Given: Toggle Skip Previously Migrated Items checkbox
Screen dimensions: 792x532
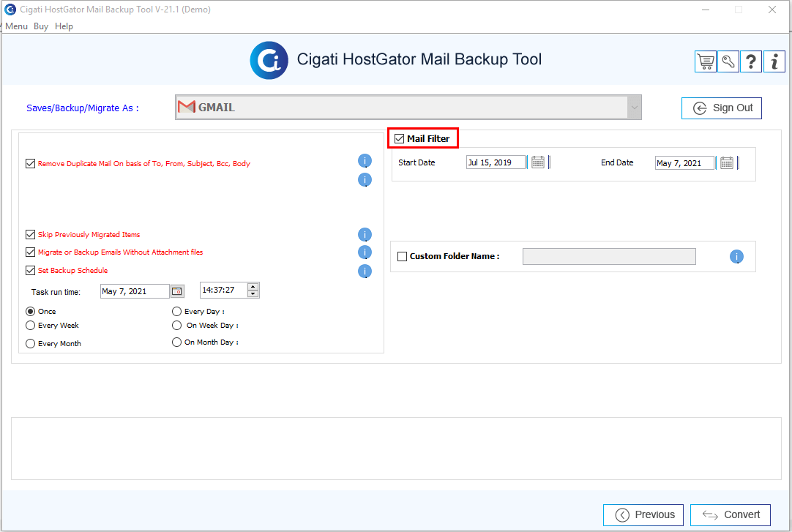Looking at the screenshot, I should tap(30, 235).
